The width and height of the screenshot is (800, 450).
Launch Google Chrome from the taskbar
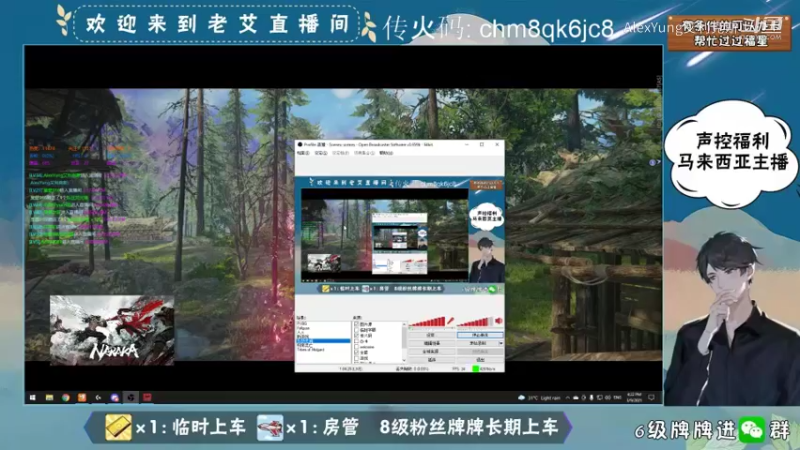[x=65, y=397]
